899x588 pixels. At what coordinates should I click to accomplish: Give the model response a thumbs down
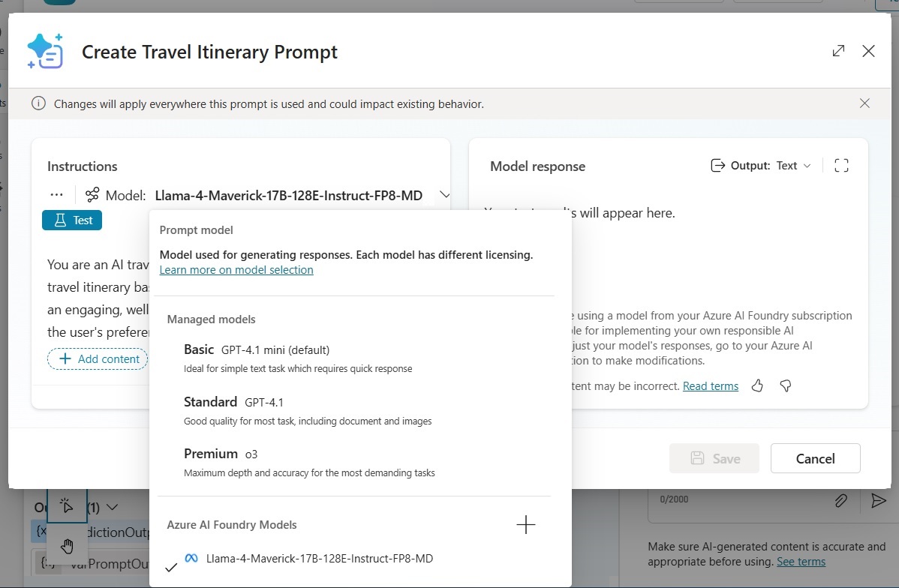785,385
